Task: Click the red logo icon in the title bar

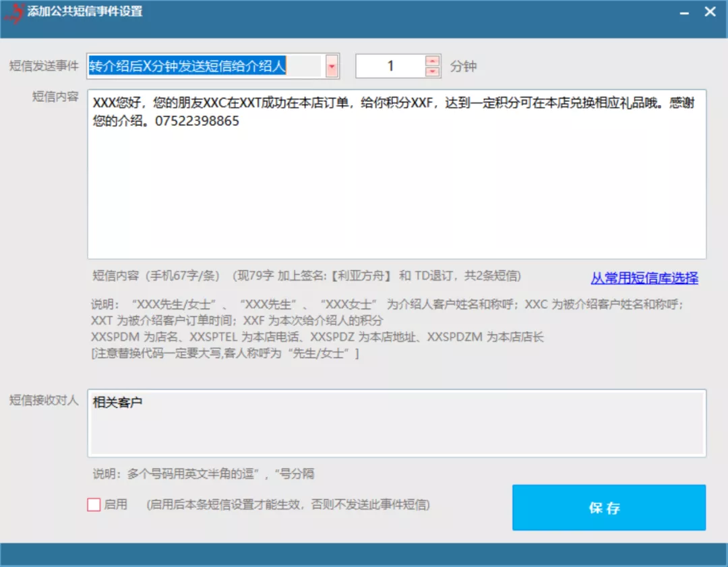Action: [x=15, y=11]
